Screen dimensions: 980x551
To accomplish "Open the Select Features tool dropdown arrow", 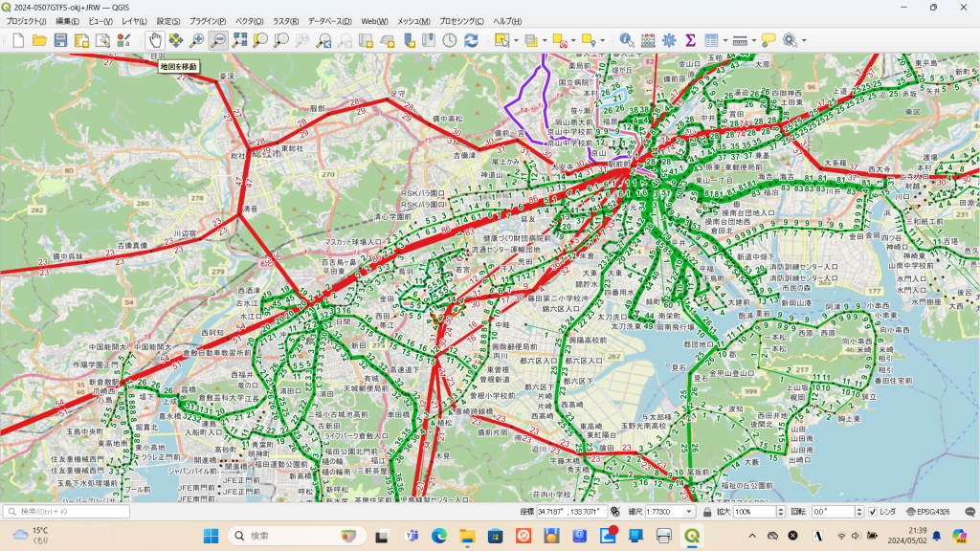I will click(x=514, y=40).
